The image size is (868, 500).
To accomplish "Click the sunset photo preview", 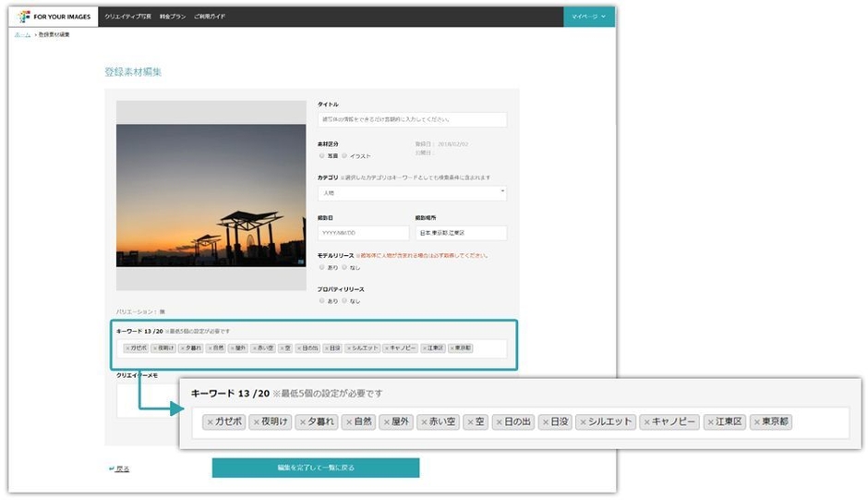I will (211, 195).
